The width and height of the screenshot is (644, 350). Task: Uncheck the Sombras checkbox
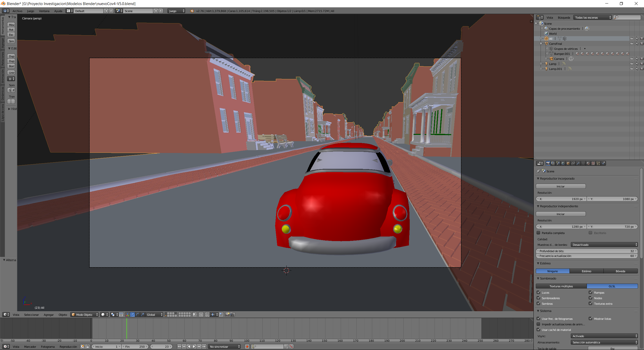[x=539, y=304]
